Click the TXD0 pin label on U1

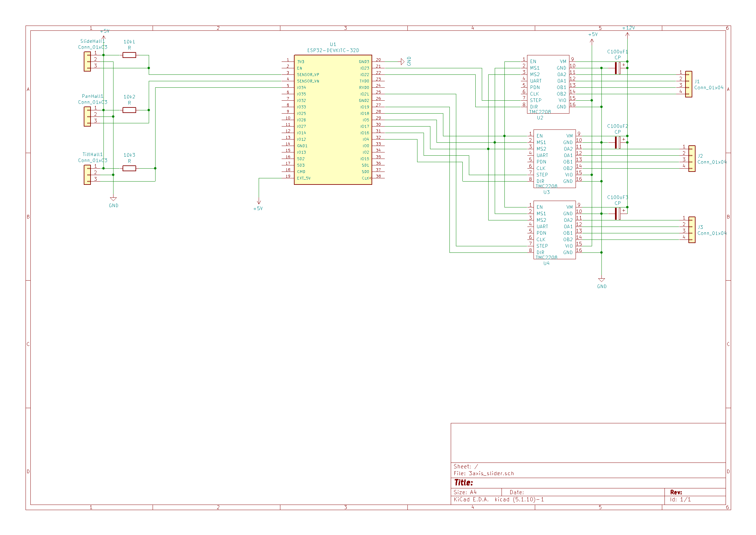point(364,81)
